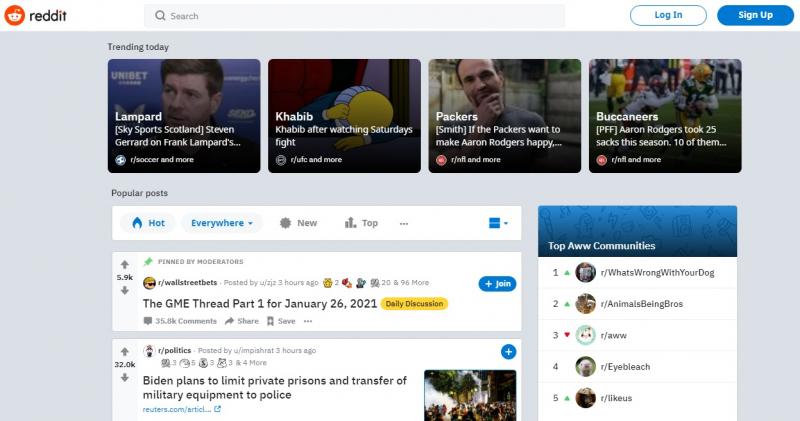Click r/WhatsWrongWithYourDog community avatar
Screen dimensions: 800x421
tap(586, 273)
